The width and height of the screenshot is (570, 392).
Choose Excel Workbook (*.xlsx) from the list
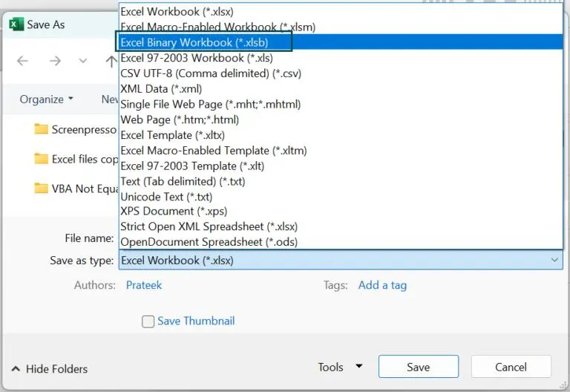pos(341,12)
